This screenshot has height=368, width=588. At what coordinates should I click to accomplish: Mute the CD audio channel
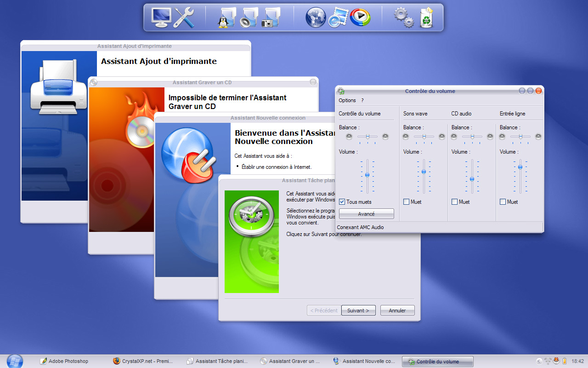click(454, 202)
